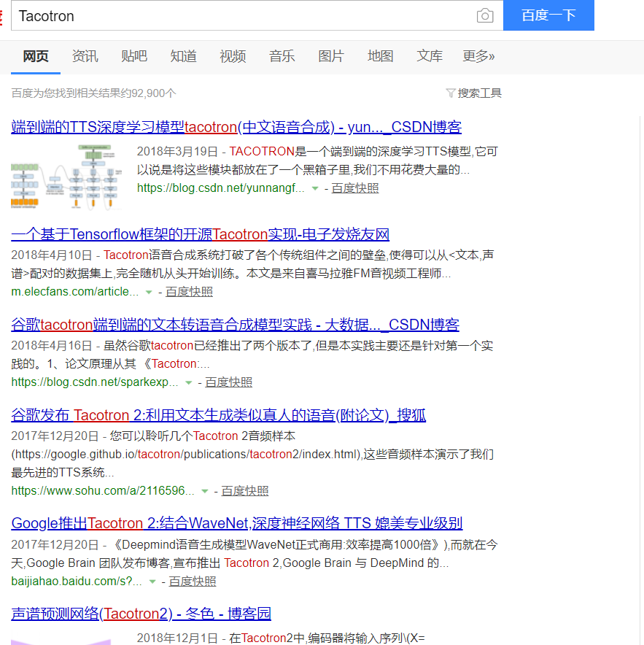
Task: Expand the 更多» tab options
Action: click(x=478, y=56)
